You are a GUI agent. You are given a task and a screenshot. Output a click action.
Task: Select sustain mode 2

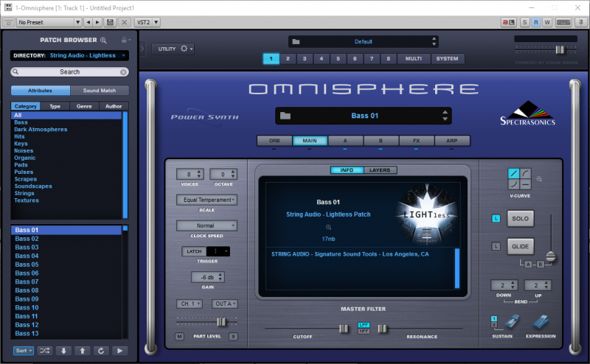[494, 324]
